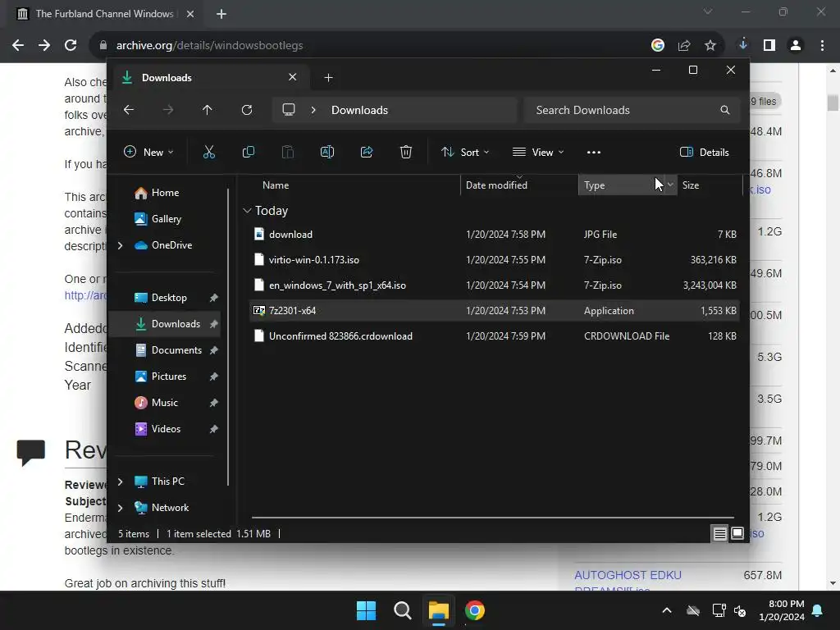Expand the OneDrive tree node
Screen dimensions: 840x630
(x=120, y=245)
